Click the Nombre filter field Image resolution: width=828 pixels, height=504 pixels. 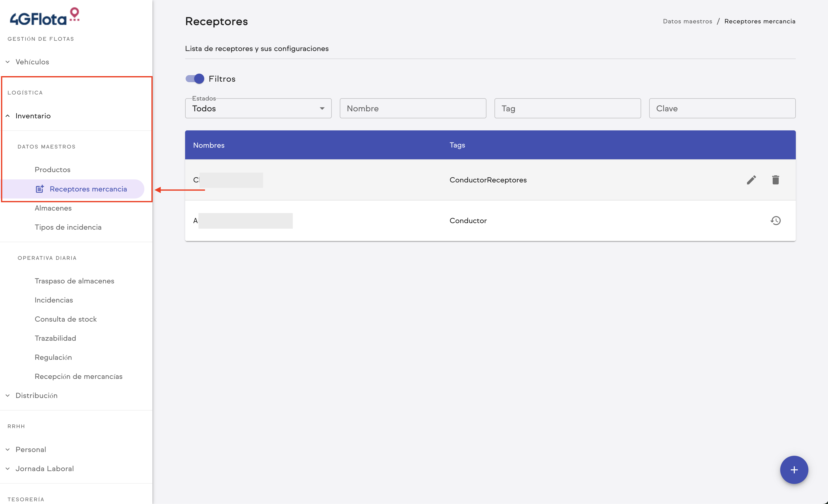413,108
